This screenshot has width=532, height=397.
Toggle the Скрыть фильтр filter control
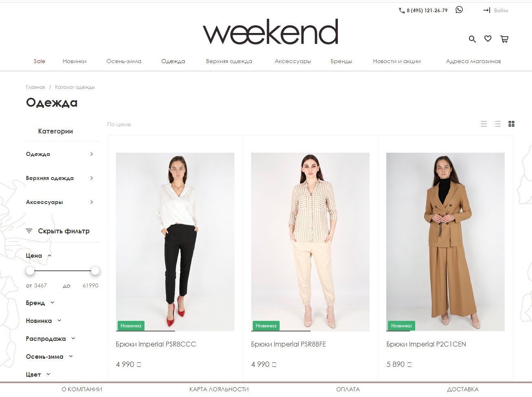[58, 231]
